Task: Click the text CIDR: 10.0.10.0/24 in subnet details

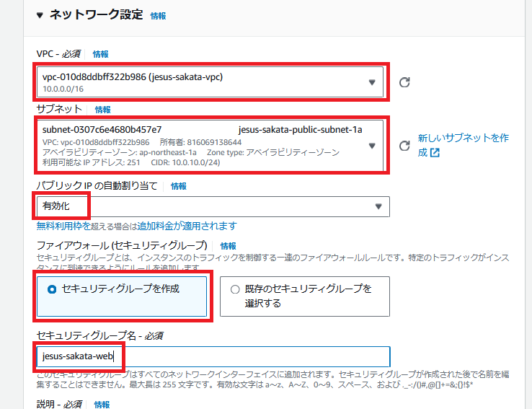Action: click(185, 162)
